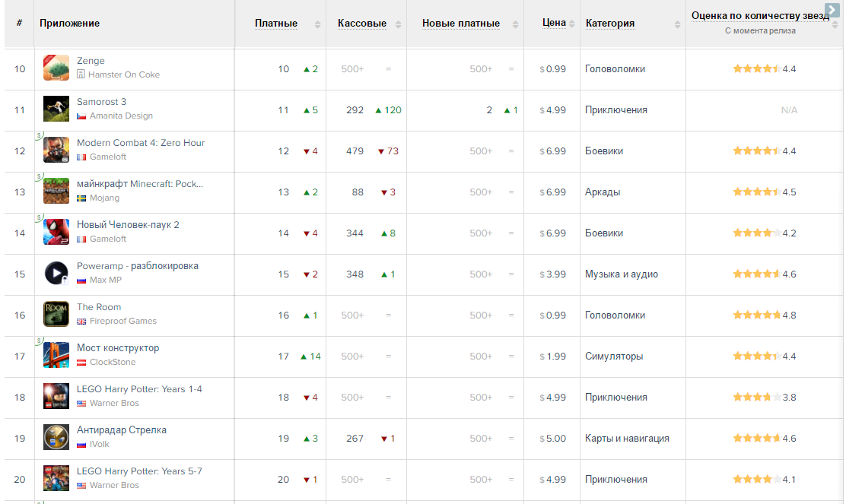Screen dimensions: 846x504
Task: Sort table by Платные column arrows
Action: [317, 24]
